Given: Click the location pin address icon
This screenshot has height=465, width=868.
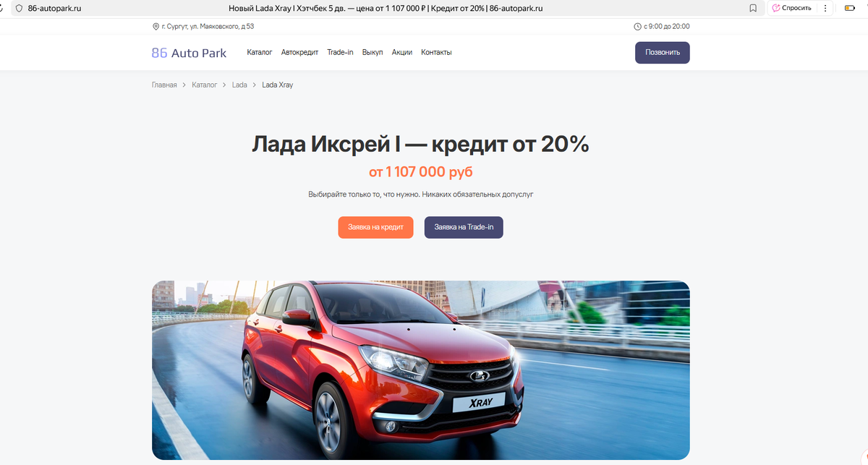Looking at the screenshot, I should tap(156, 27).
